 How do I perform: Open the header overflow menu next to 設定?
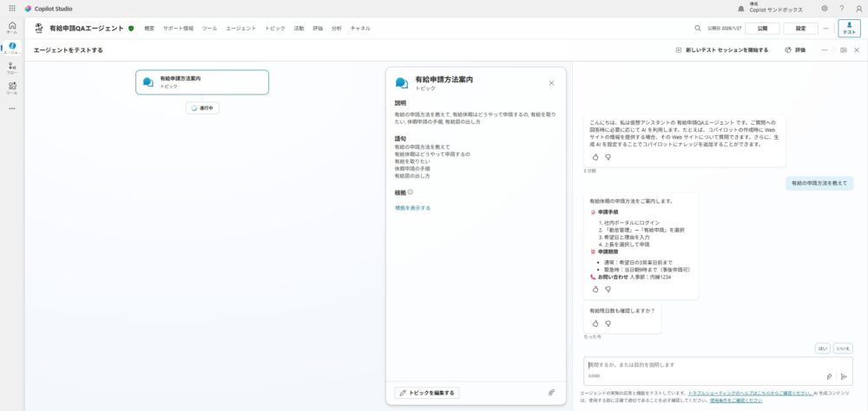click(825, 28)
